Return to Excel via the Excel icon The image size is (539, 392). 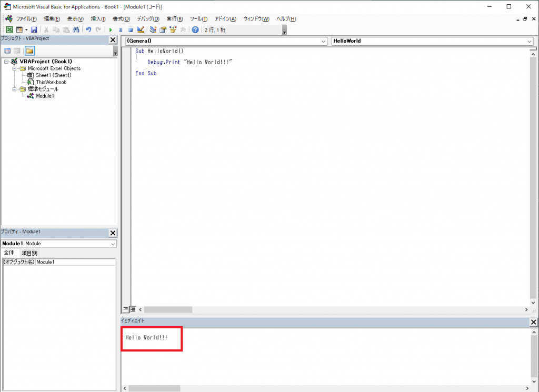tap(9, 30)
